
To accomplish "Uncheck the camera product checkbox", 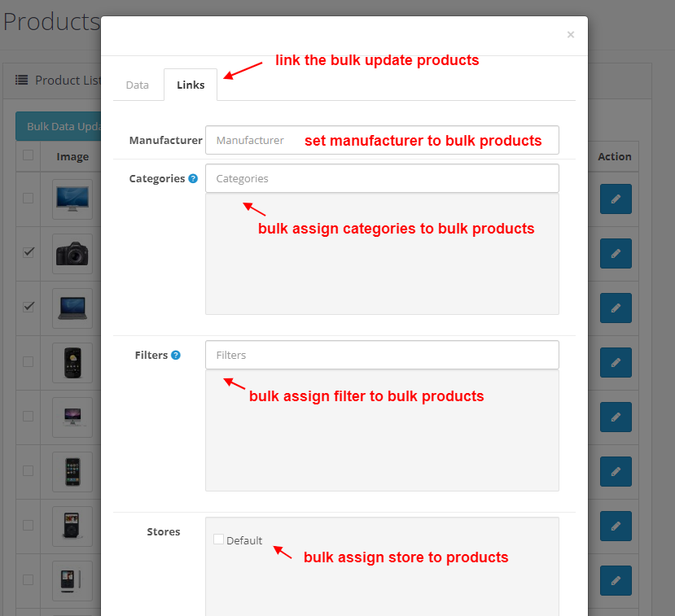I will pyautogui.click(x=28, y=251).
